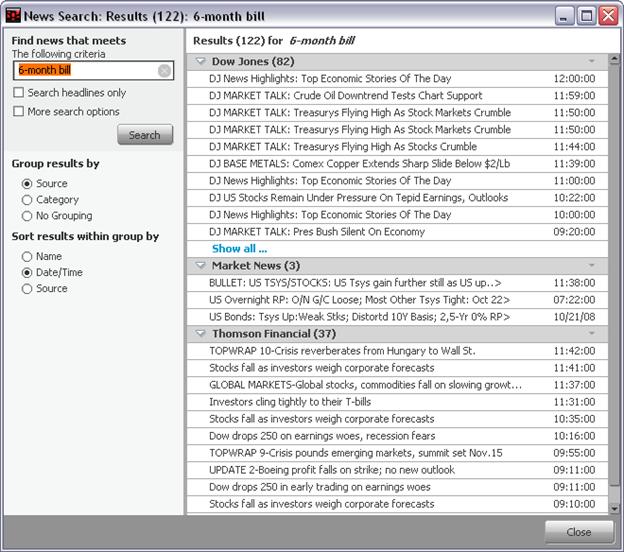Click the Show all ... link
This screenshot has height=552, width=624.
pos(239,249)
